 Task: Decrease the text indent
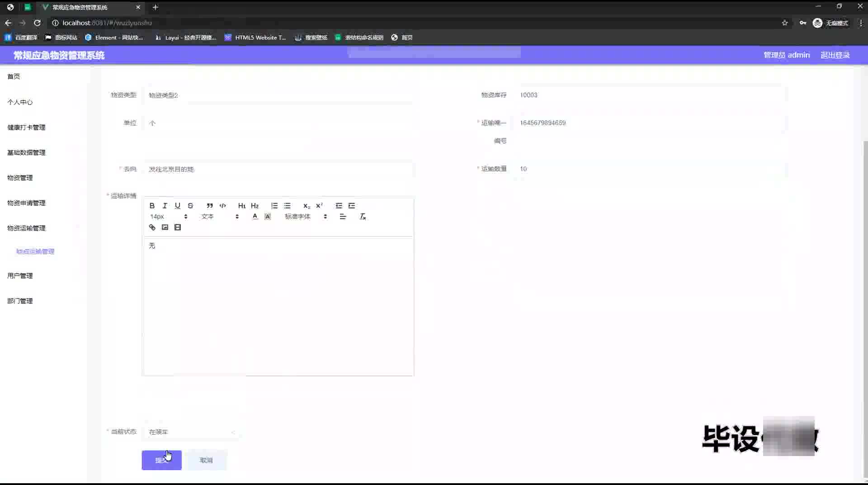coord(339,205)
